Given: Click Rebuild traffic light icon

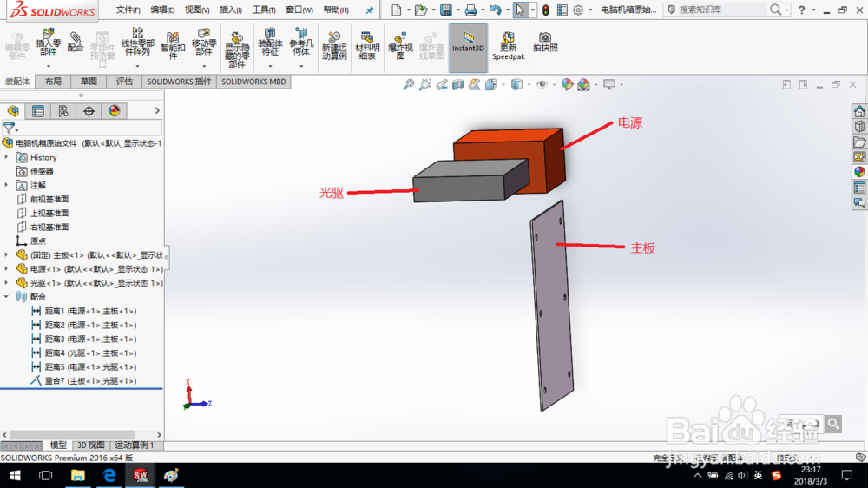Looking at the screenshot, I should click(x=546, y=10).
